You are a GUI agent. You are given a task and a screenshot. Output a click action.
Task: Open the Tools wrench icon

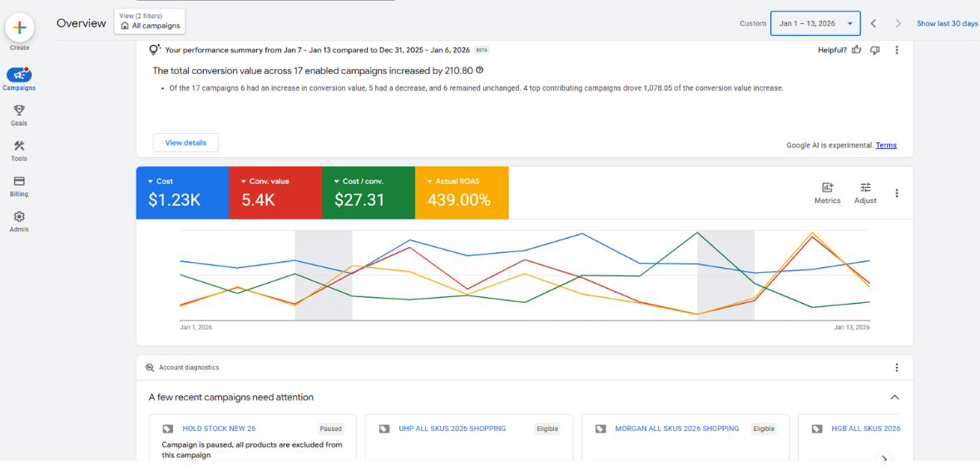(19, 146)
